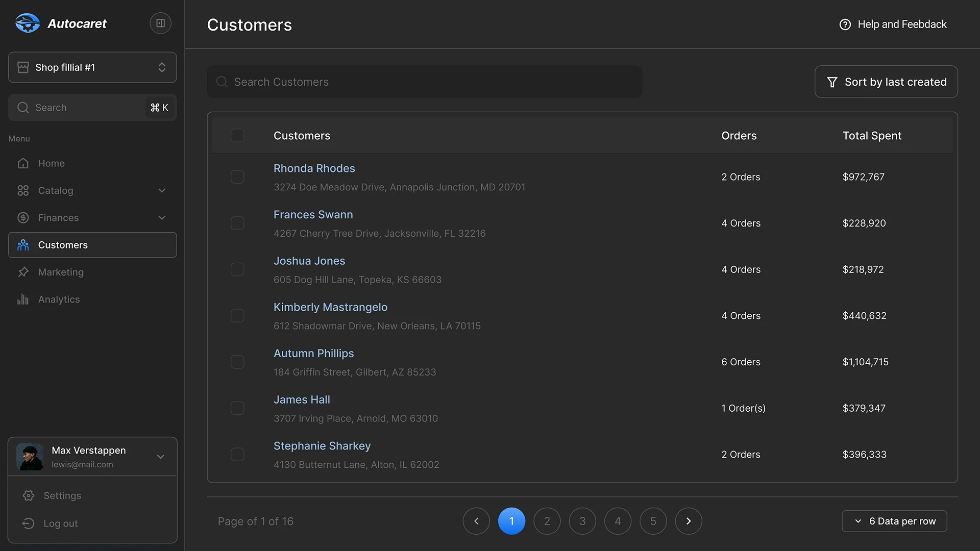Image resolution: width=980 pixels, height=551 pixels.
Task: Check the checkbox next to Rhonda Rhodes
Action: pyautogui.click(x=237, y=177)
